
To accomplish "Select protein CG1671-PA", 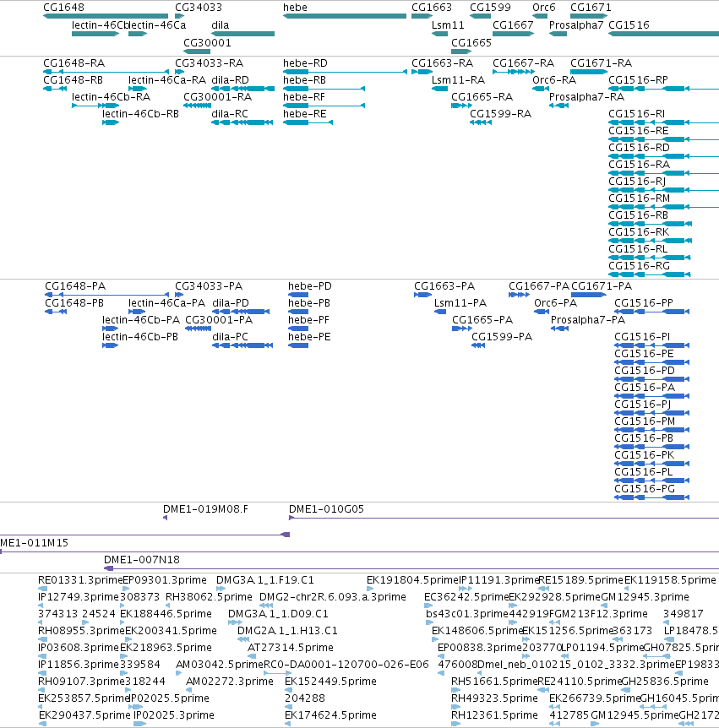I will pyautogui.click(x=589, y=295).
